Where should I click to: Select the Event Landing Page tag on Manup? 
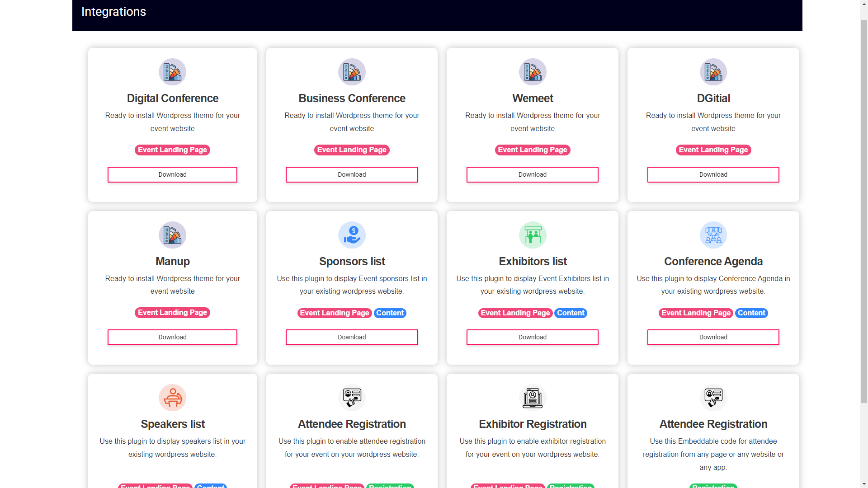tap(172, 312)
